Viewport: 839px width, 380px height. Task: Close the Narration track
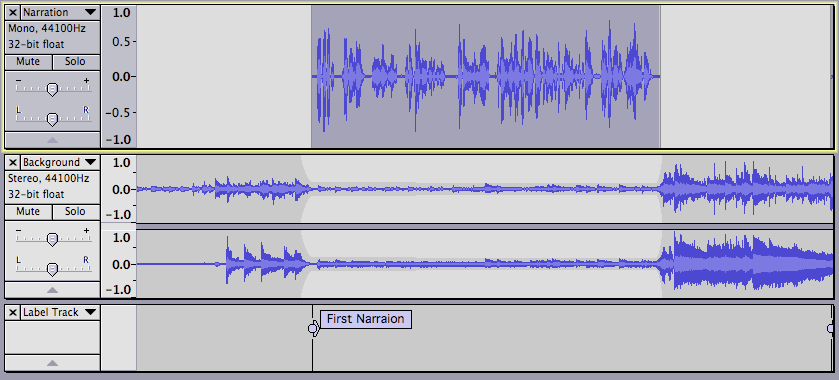(13, 12)
